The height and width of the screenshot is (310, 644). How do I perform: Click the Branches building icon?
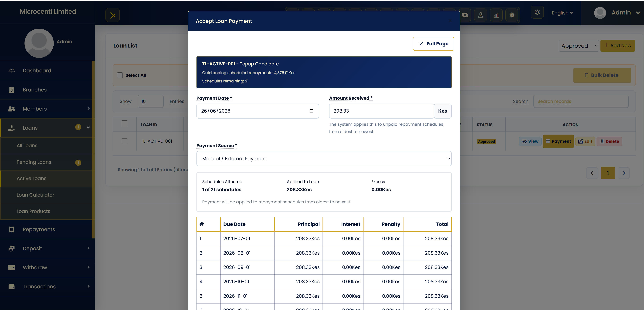[12, 90]
